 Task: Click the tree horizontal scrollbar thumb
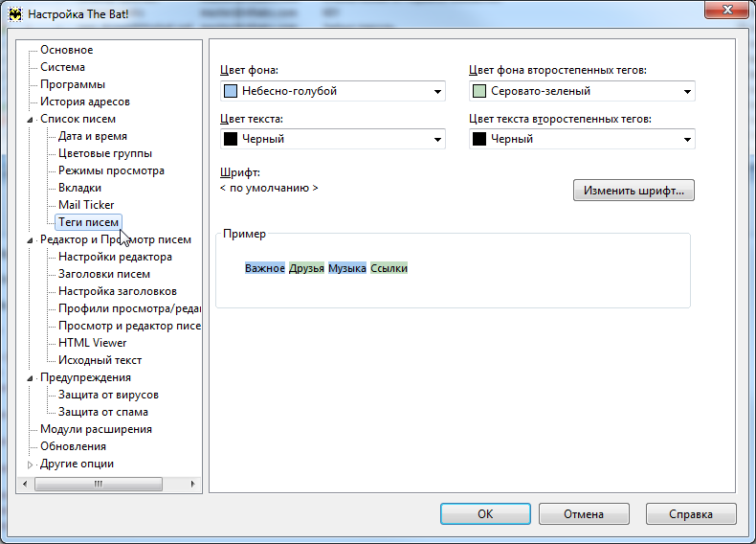(x=99, y=484)
